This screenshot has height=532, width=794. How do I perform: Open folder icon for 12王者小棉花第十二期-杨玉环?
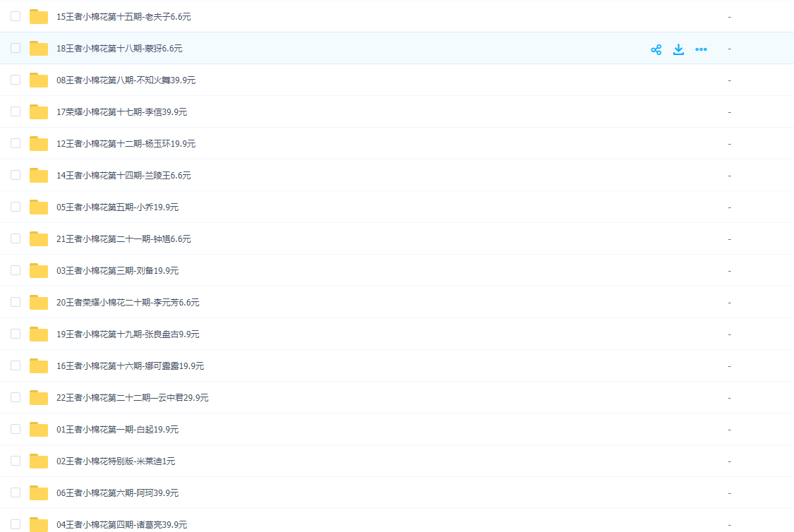[39, 144]
